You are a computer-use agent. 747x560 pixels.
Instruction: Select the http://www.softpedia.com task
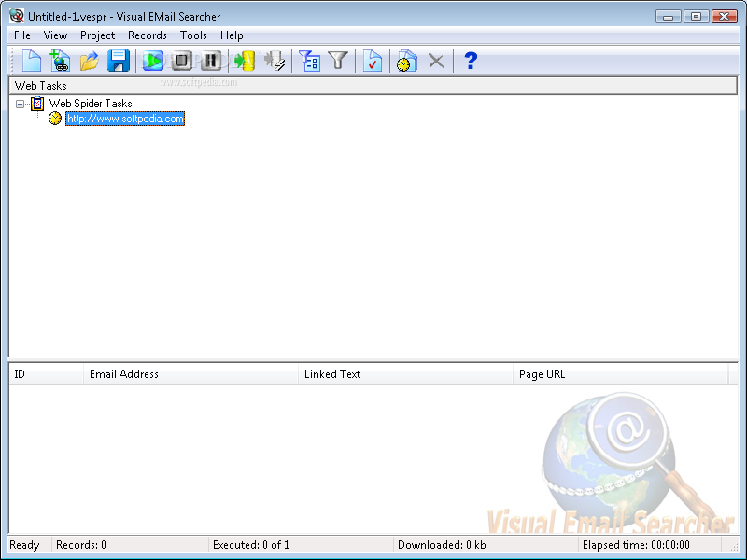point(125,119)
